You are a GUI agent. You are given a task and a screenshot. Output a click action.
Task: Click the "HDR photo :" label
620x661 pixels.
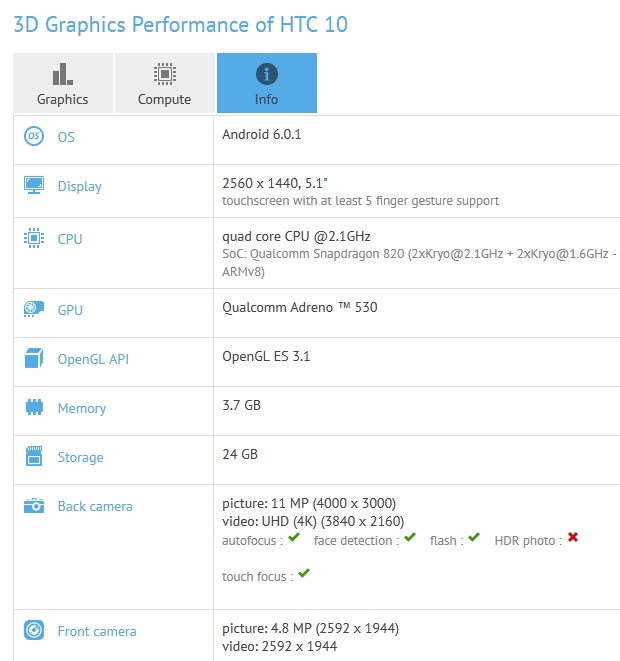529,540
